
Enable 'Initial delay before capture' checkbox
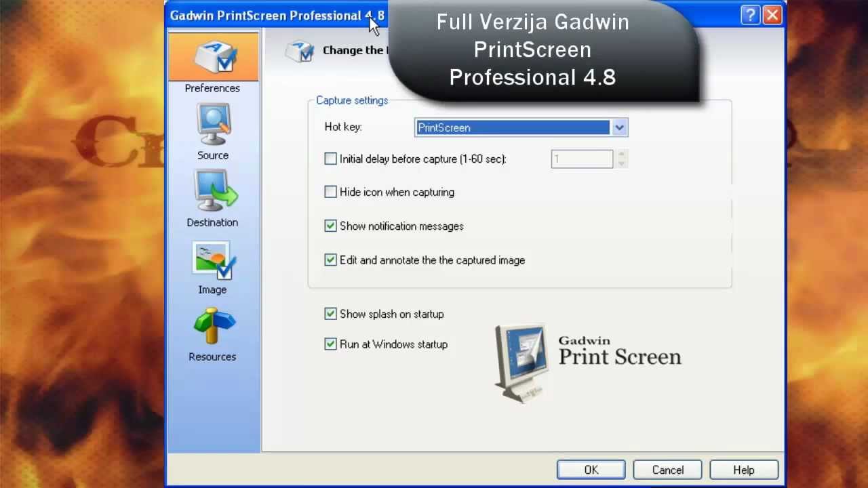tap(330, 159)
